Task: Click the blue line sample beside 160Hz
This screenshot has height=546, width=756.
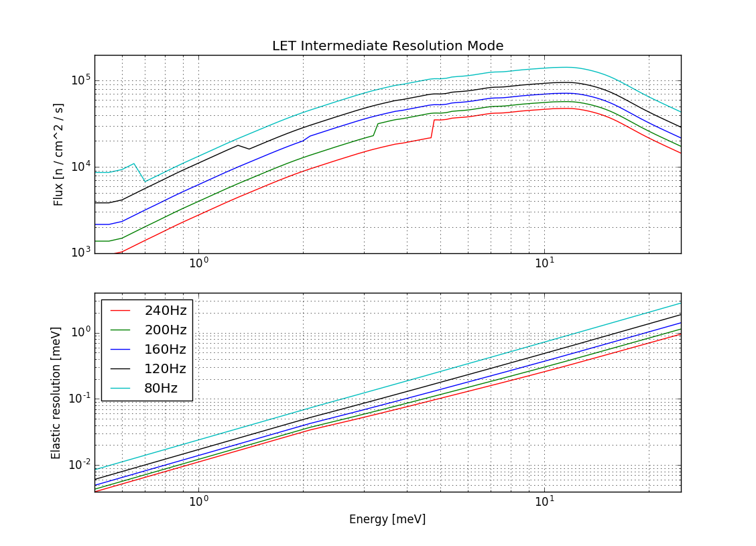Action: 121,350
